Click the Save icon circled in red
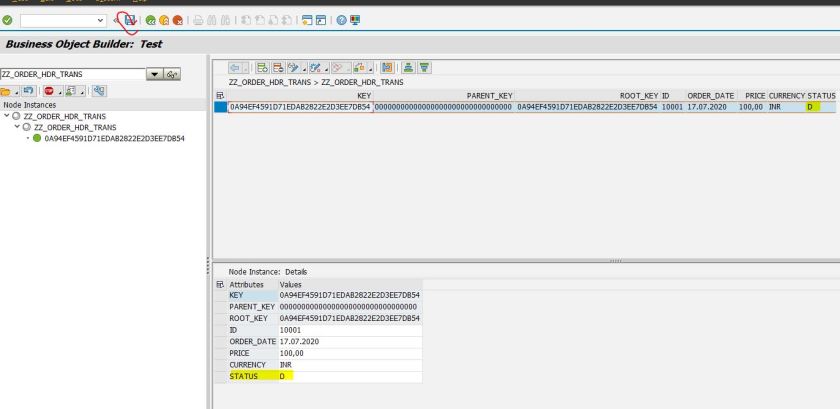The image size is (840, 409). tap(129, 19)
